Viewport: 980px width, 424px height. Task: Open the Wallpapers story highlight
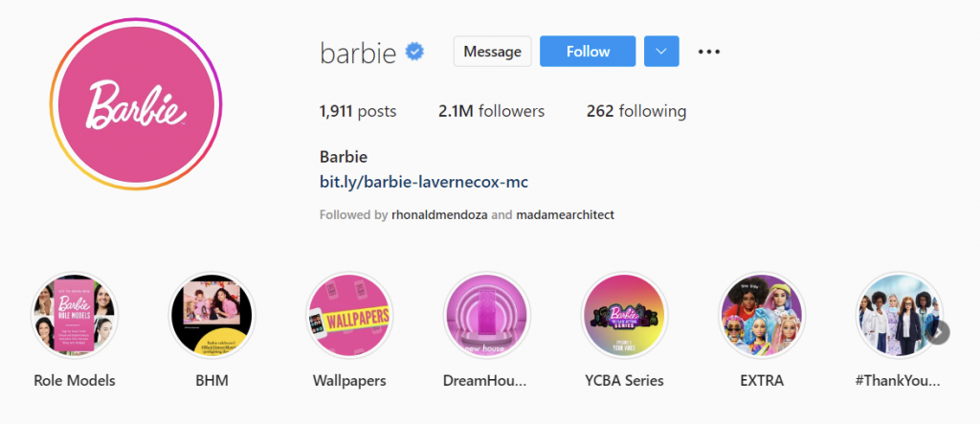pos(349,315)
